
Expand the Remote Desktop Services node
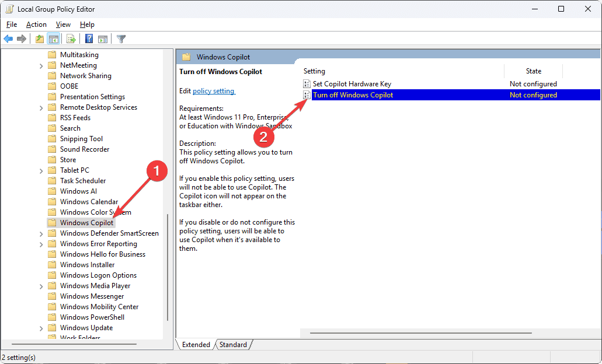pos(41,108)
